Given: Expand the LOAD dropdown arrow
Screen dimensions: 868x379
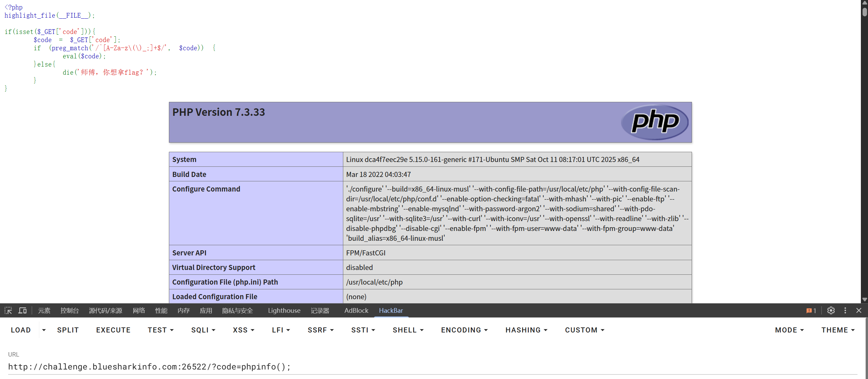Looking at the screenshot, I should (44, 330).
